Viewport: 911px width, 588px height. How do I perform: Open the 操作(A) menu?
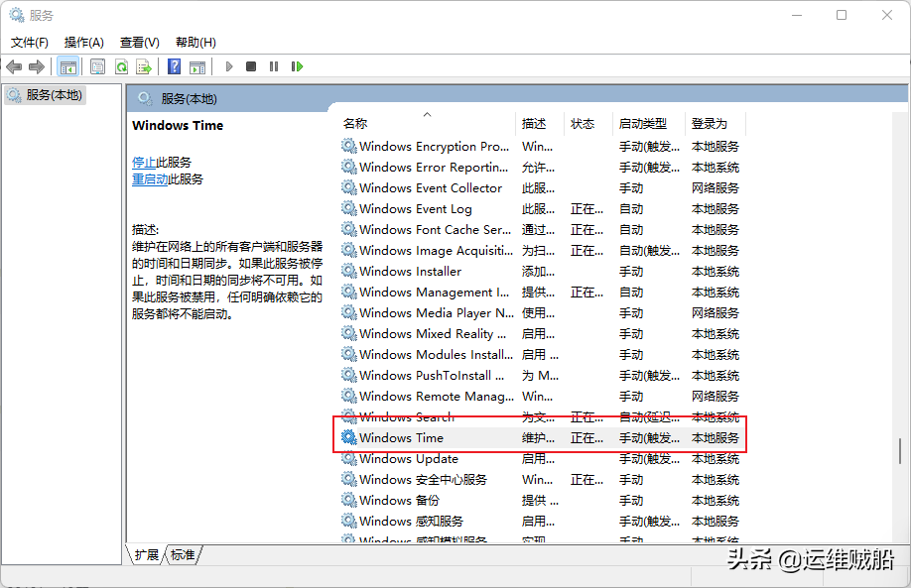83,43
